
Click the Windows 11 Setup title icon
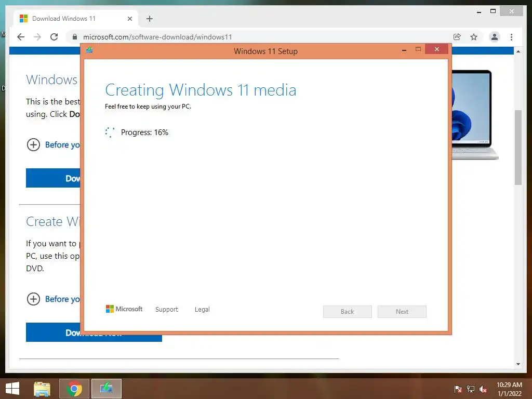pyautogui.click(x=89, y=50)
